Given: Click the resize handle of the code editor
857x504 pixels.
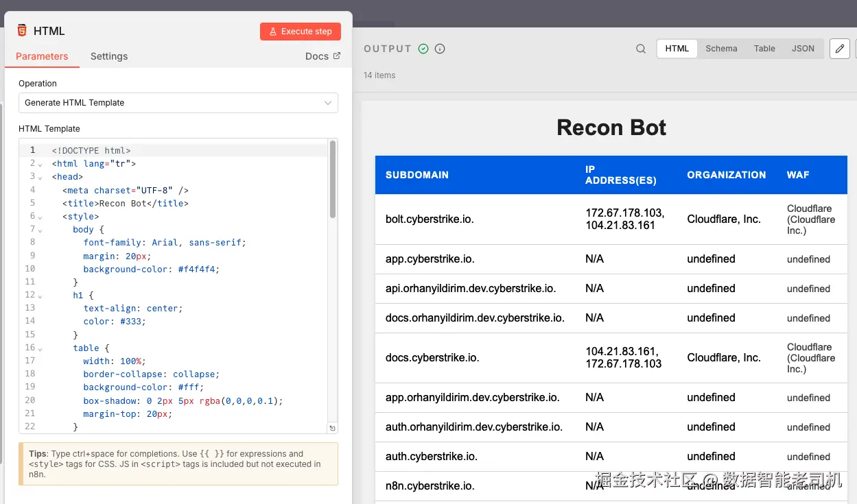Looking at the screenshot, I should pos(332,428).
